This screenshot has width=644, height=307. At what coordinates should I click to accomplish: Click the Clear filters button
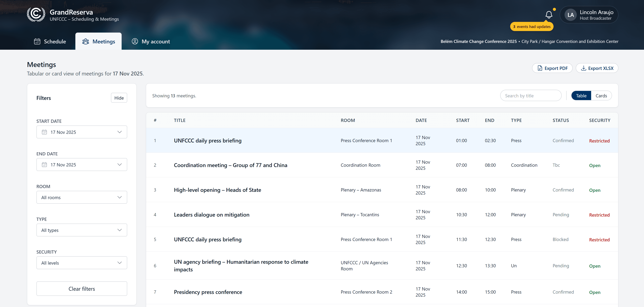tap(82, 289)
